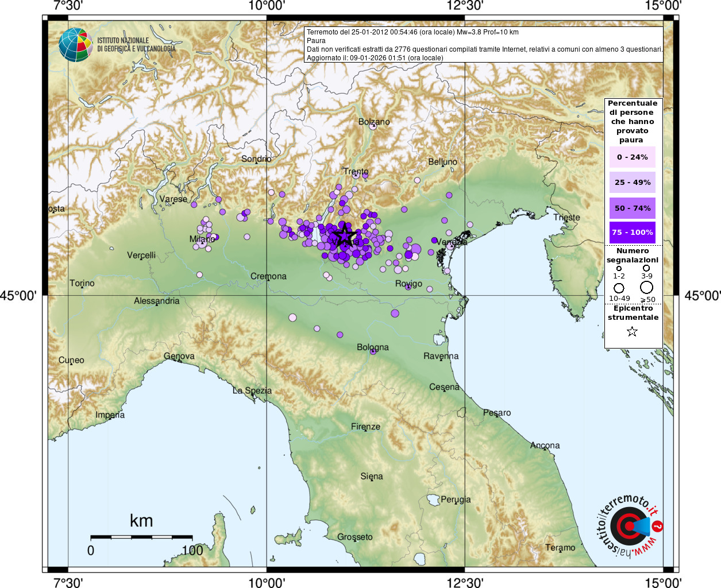Click the INGV globe logo
This screenshot has height=588, width=721.
pyautogui.click(x=75, y=45)
